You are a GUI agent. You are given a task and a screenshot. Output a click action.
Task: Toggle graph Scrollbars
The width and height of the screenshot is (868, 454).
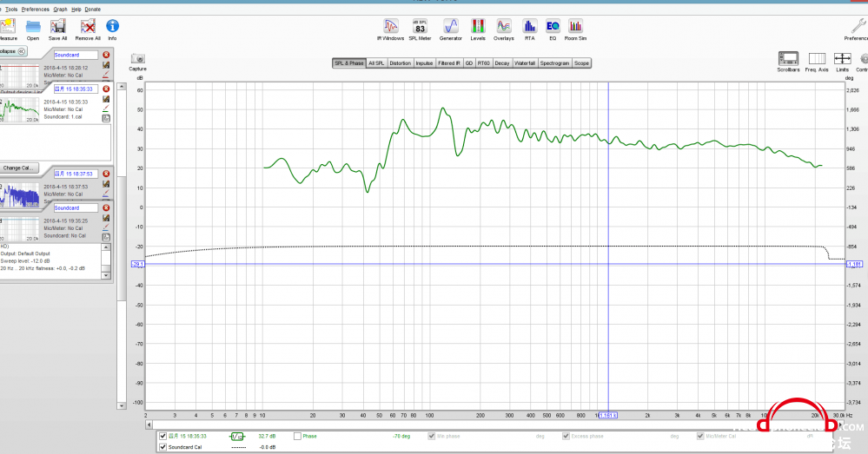788,62
